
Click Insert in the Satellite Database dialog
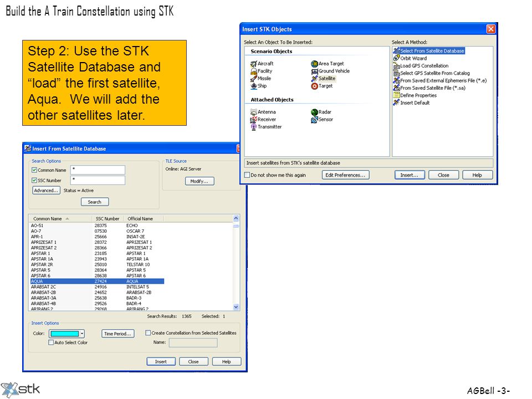point(161,362)
